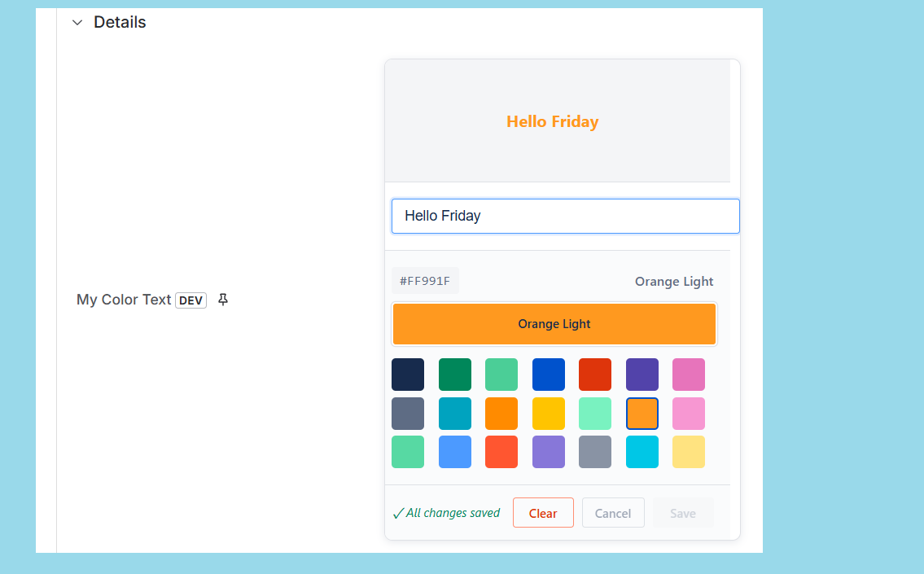Click inside the Hello Friday text input
Viewport: 924px width, 574px height.
coord(565,216)
